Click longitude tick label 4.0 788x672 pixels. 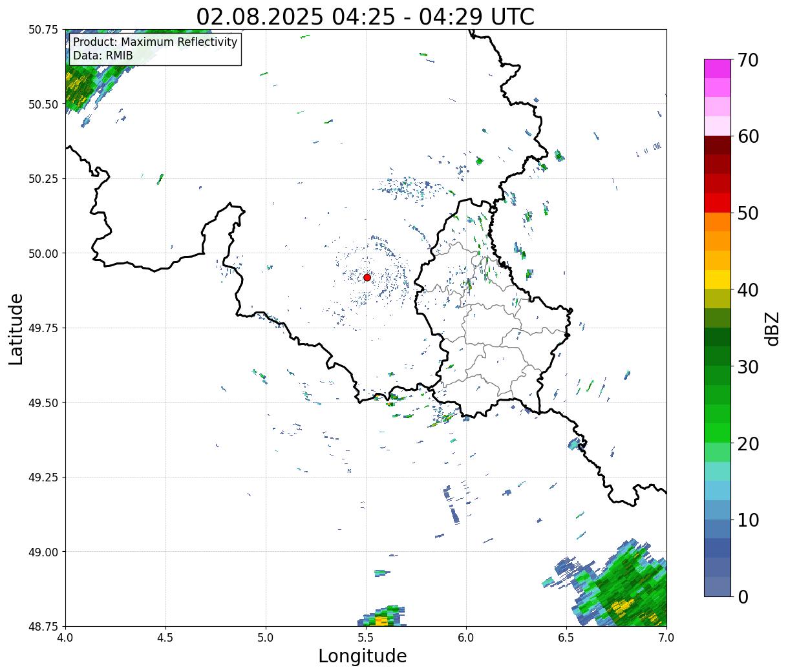[65, 638]
